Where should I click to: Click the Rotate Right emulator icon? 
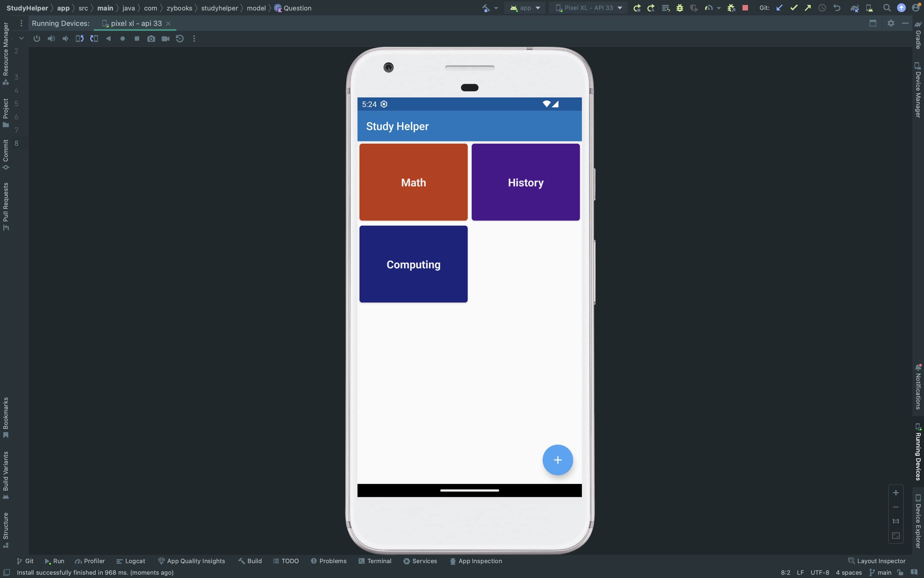point(94,39)
